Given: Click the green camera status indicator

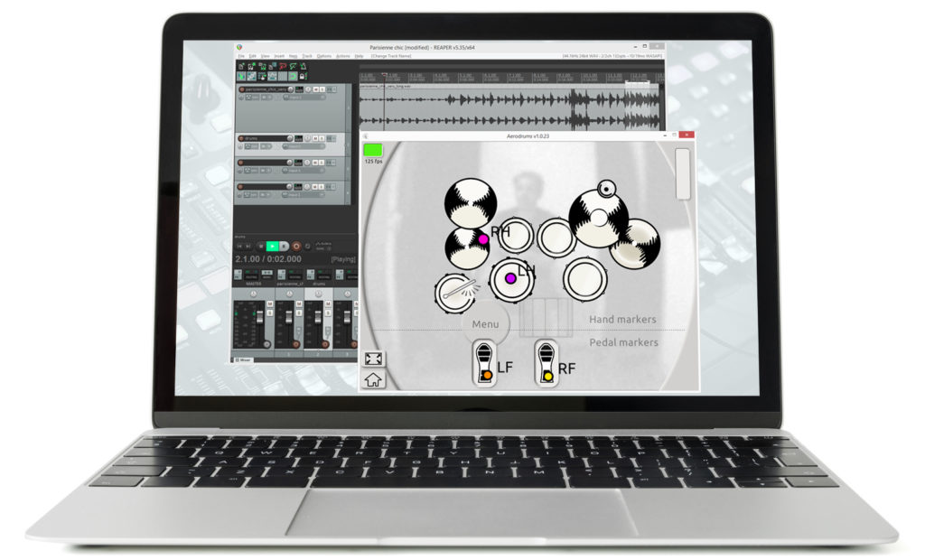Looking at the screenshot, I should (373, 150).
